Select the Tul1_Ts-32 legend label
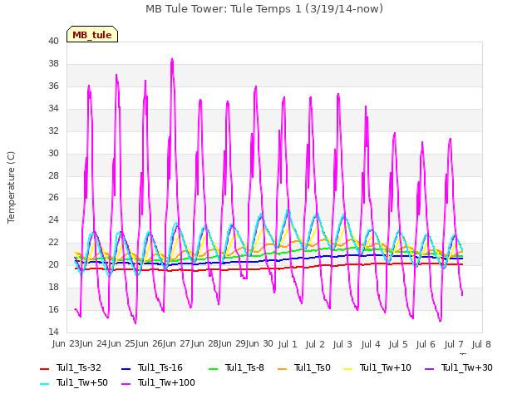This screenshot has height=399, width=532. [x=79, y=367]
